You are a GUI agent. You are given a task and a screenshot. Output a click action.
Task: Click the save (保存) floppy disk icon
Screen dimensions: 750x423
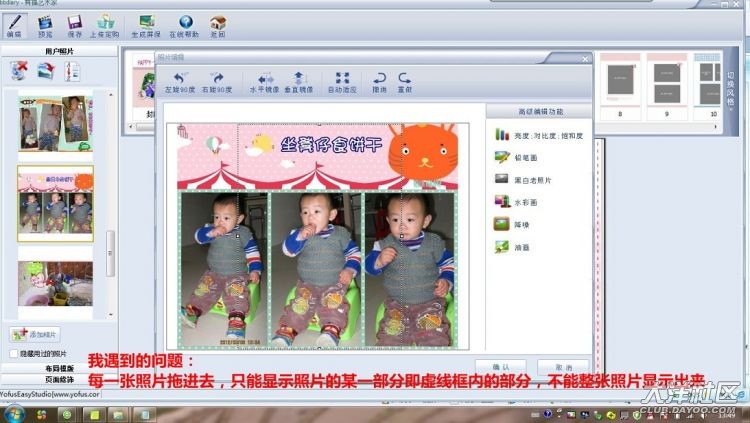75,21
